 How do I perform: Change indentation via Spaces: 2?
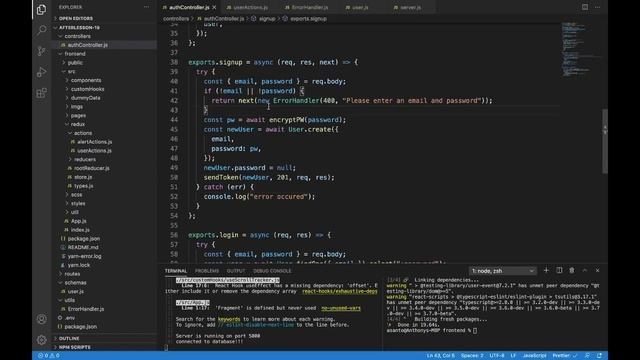(472, 356)
